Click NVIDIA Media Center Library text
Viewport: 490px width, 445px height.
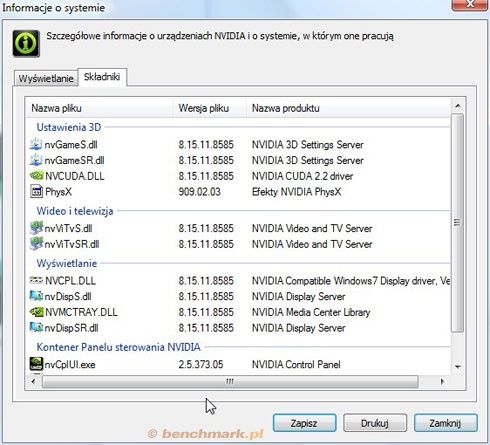(x=311, y=312)
